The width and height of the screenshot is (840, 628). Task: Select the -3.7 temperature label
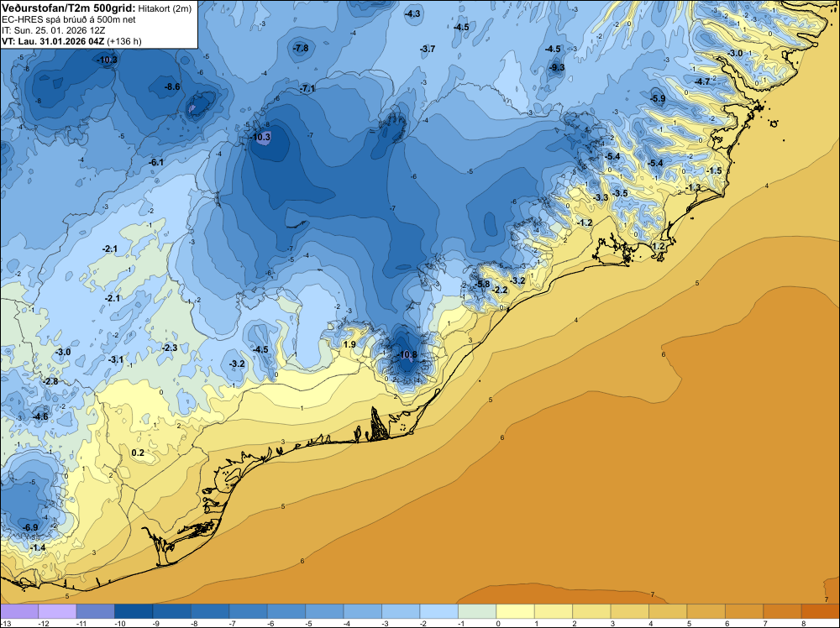428,50
